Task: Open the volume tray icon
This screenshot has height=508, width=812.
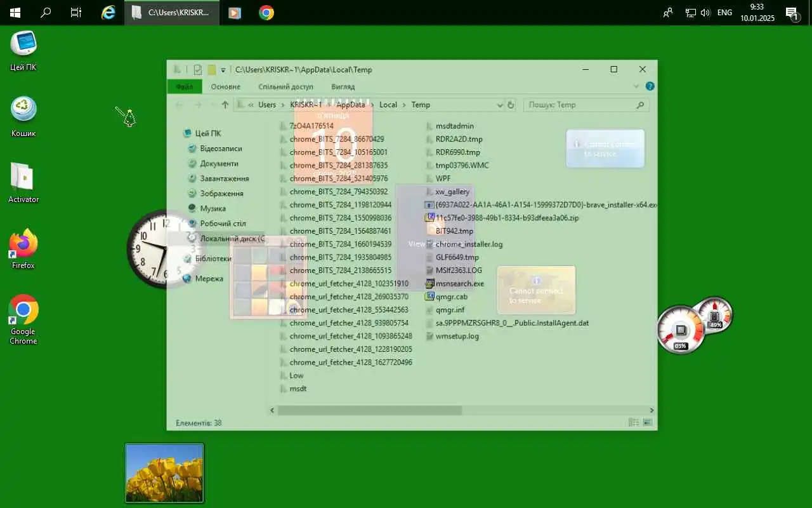Action: pyautogui.click(x=705, y=13)
